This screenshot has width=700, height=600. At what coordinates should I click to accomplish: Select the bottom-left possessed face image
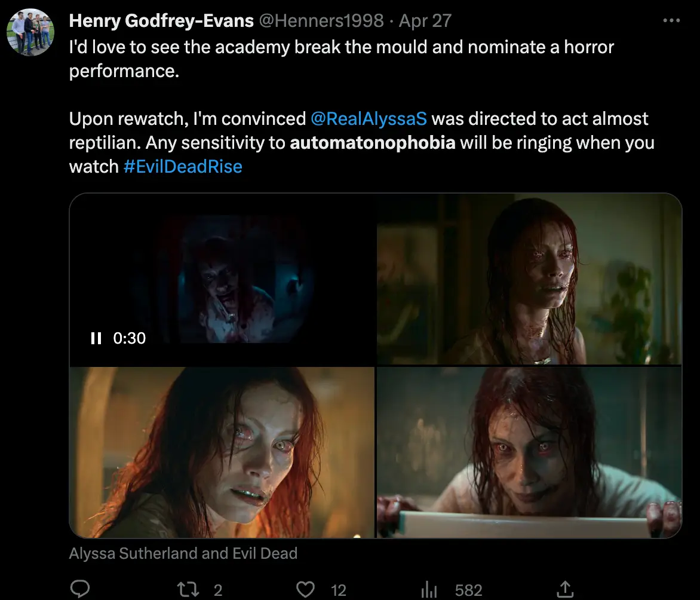pyautogui.click(x=222, y=451)
